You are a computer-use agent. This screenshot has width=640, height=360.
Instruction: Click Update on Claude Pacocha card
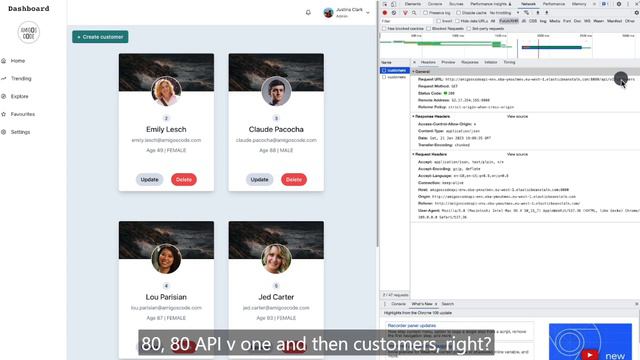pos(259,180)
